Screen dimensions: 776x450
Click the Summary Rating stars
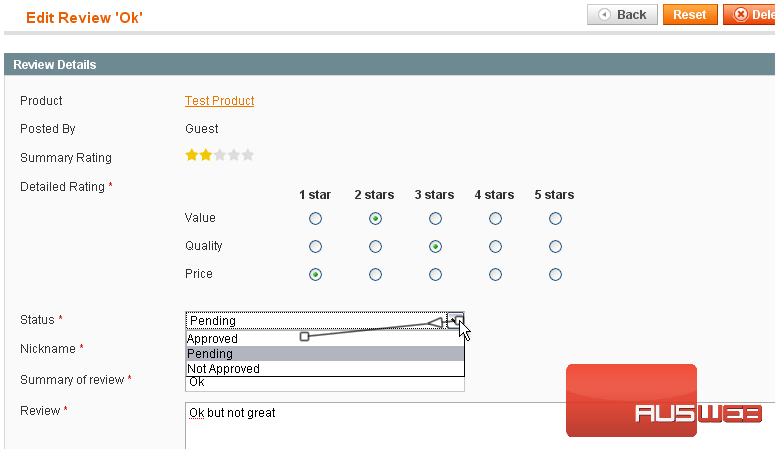click(x=219, y=156)
